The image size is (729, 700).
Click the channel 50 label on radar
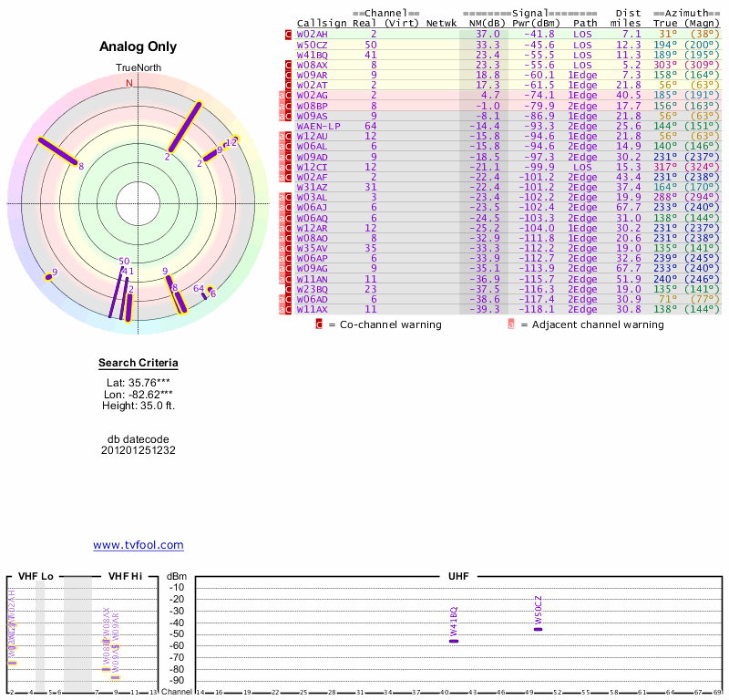point(124,262)
